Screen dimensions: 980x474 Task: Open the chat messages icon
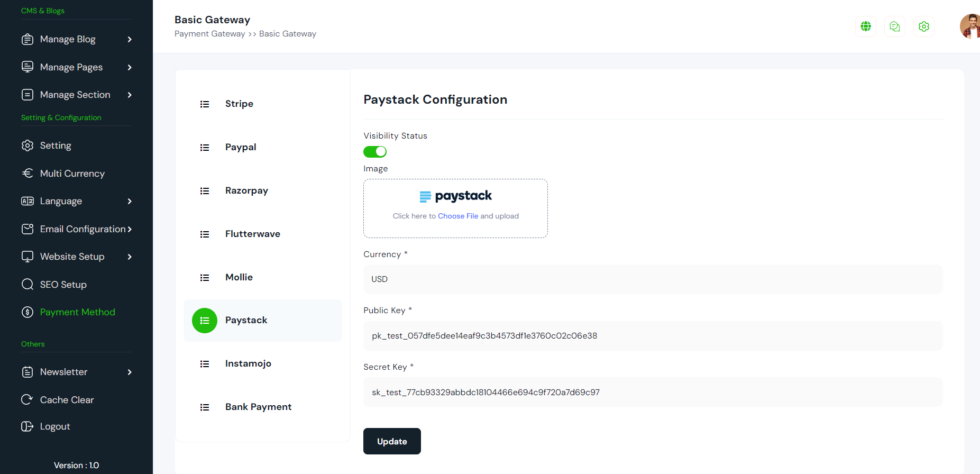(x=895, y=26)
